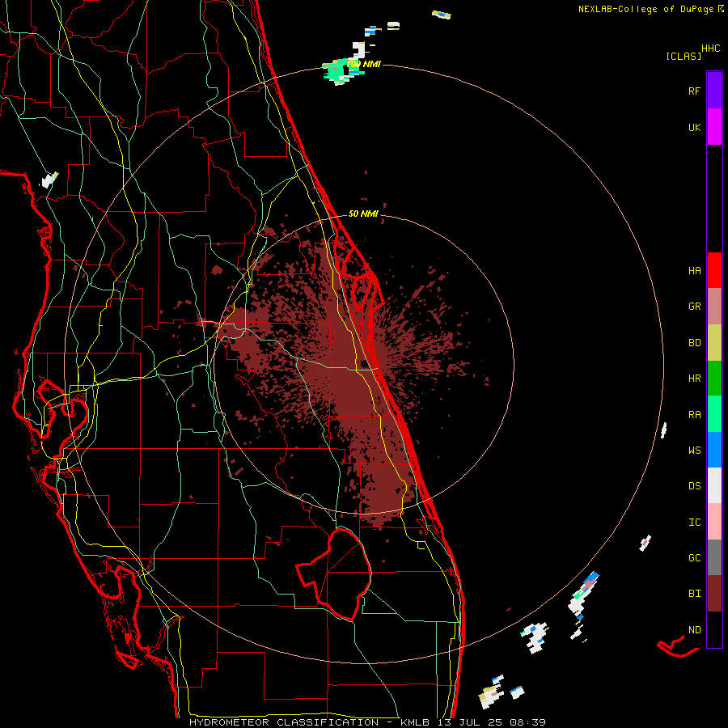Click the ND black legend swatch
The height and width of the screenshot is (728, 728).
[714, 629]
